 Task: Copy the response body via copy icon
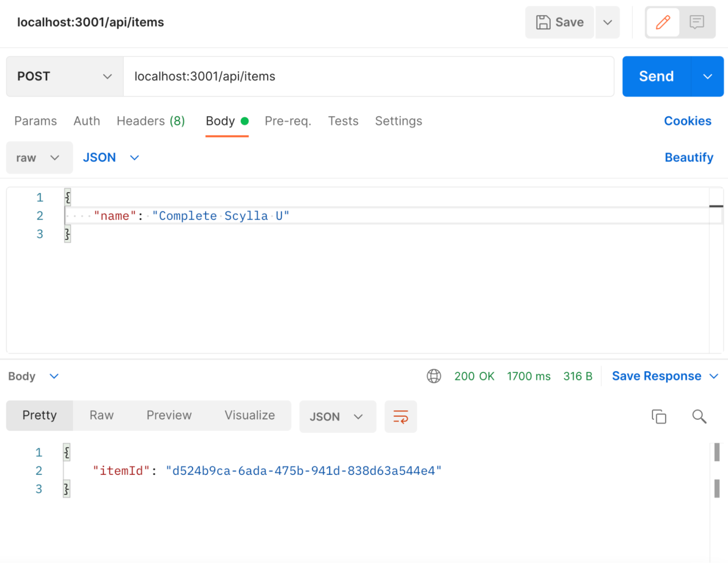click(x=659, y=416)
